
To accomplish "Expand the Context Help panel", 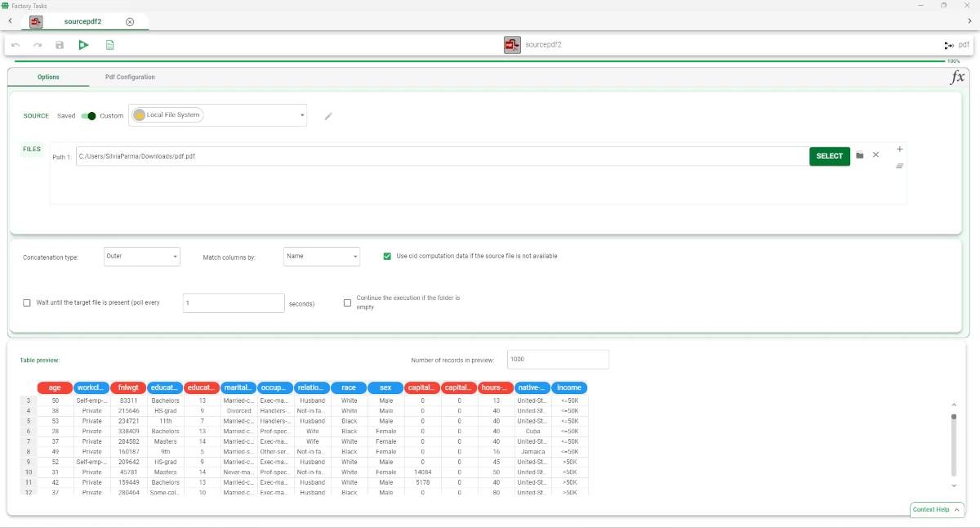I will 937,509.
